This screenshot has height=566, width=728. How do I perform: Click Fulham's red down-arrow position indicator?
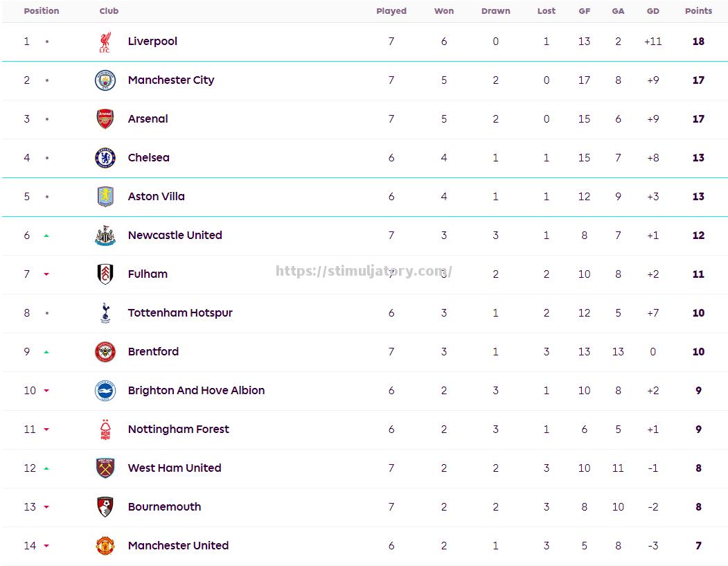[x=46, y=274]
